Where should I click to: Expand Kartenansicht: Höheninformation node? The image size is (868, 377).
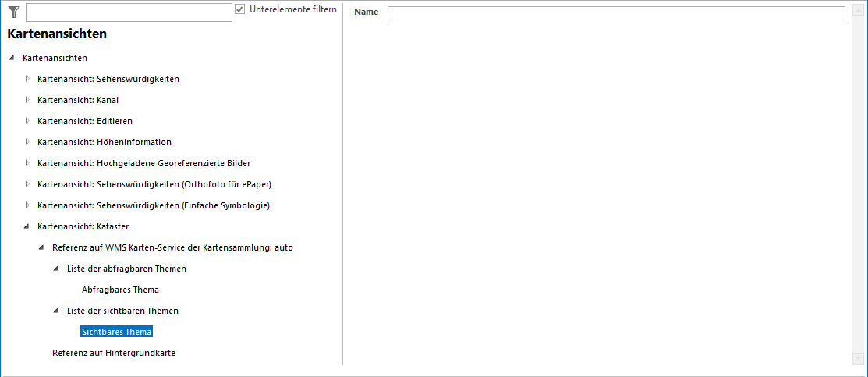tap(27, 142)
